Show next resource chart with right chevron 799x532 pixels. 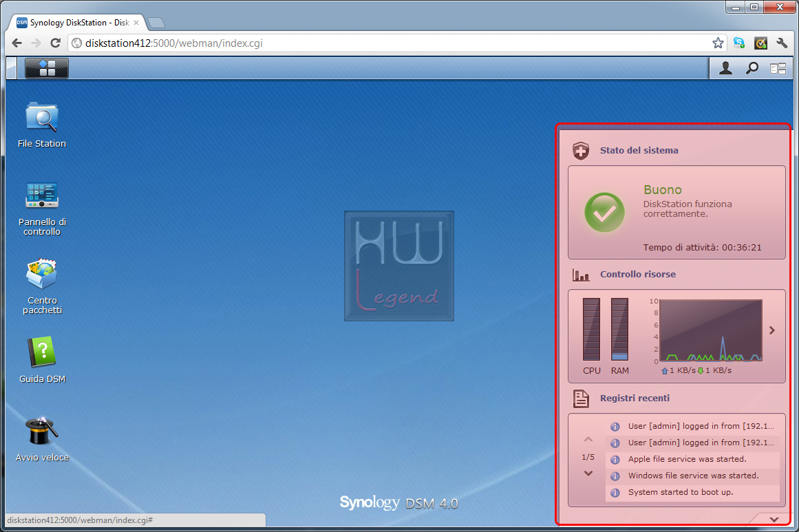click(772, 330)
